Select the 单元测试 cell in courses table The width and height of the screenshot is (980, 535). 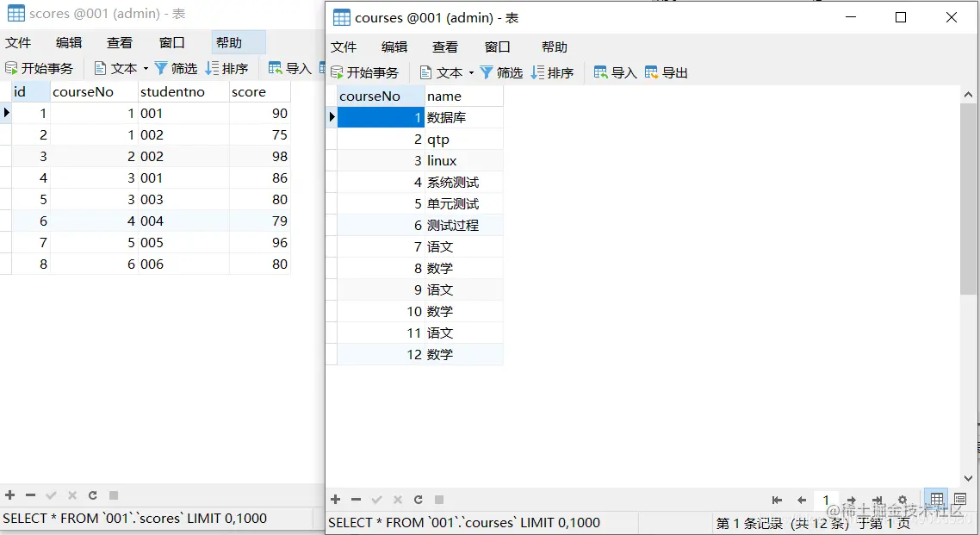click(x=464, y=204)
